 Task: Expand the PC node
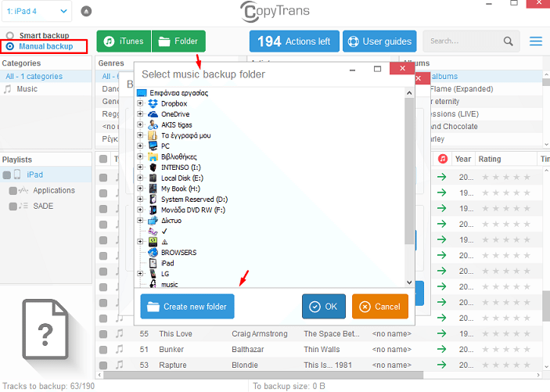[x=140, y=146]
